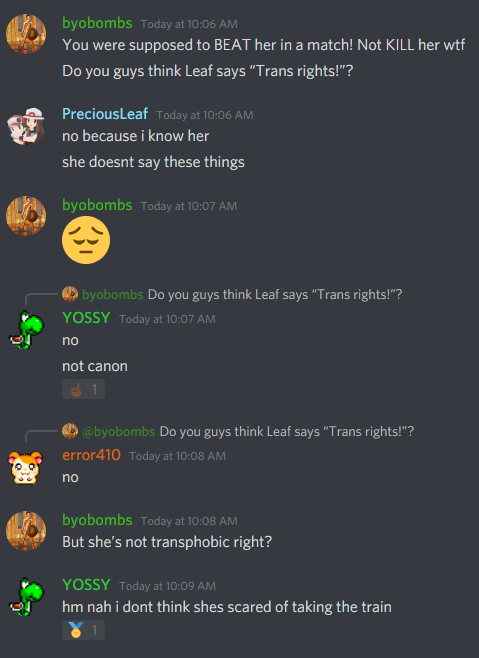Open byobombs avatar at 10:08 AM message

[26, 531]
